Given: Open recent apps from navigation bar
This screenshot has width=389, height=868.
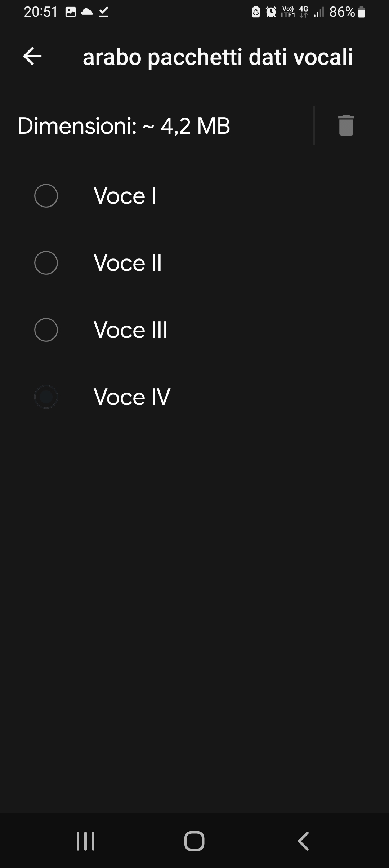Looking at the screenshot, I should (86, 841).
